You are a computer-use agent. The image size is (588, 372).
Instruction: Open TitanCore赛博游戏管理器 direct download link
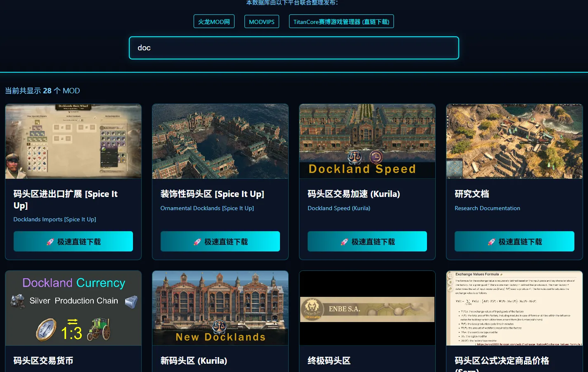click(341, 21)
